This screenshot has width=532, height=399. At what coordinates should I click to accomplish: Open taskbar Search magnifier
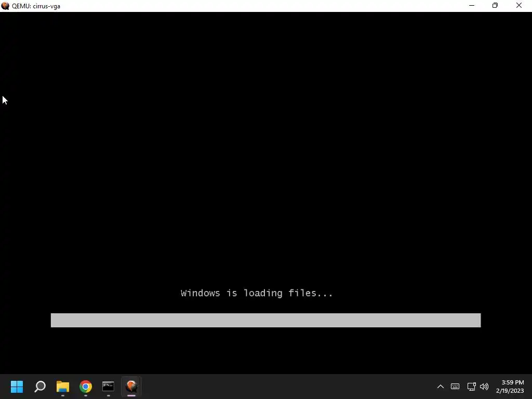click(40, 387)
